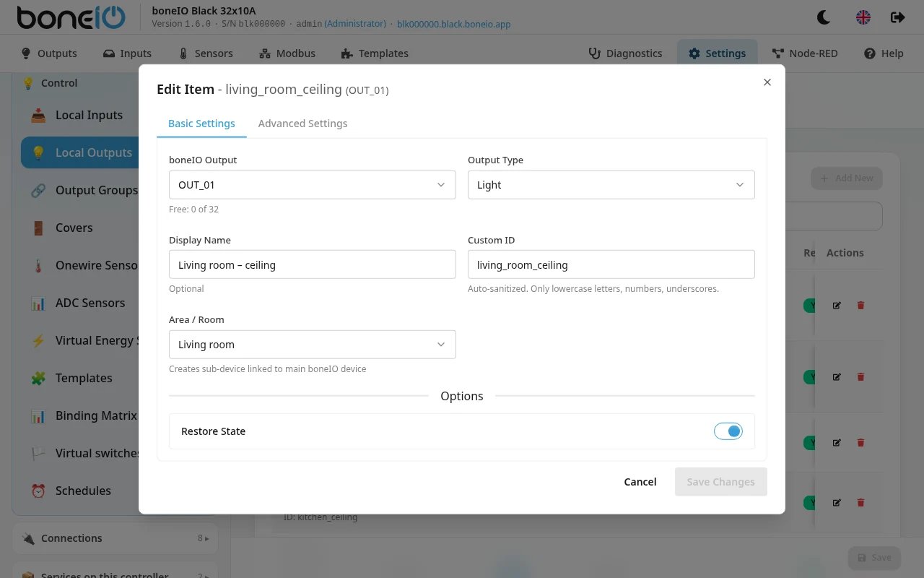Toggle the Restore State switch

coord(728,431)
